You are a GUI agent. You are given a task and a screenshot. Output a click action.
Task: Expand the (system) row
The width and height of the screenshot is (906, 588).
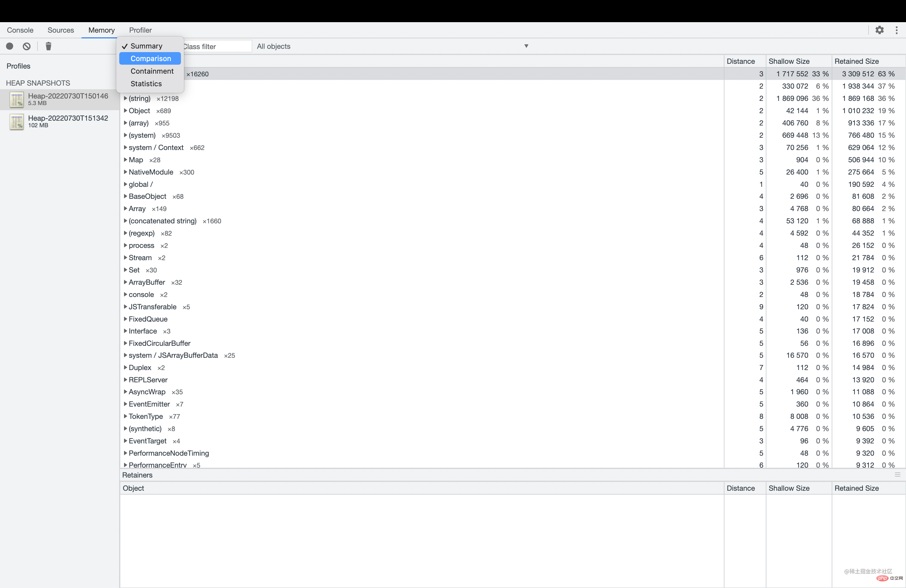click(125, 135)
